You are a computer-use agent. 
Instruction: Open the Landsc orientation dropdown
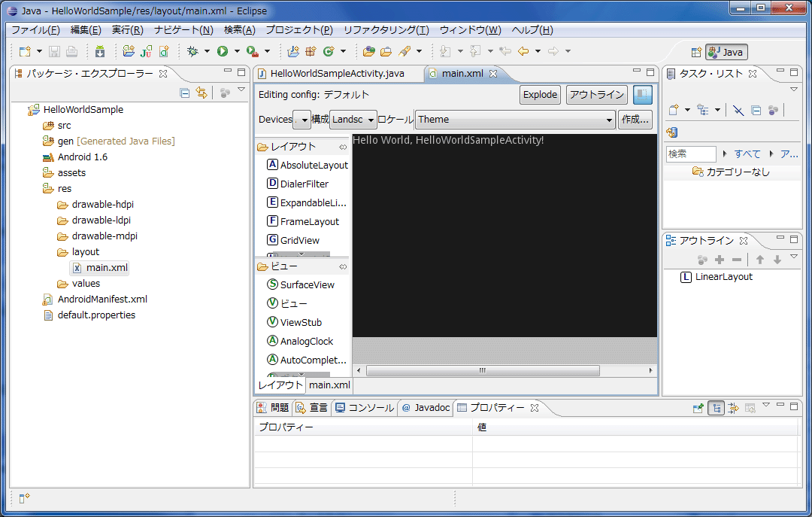pos(353,120)
